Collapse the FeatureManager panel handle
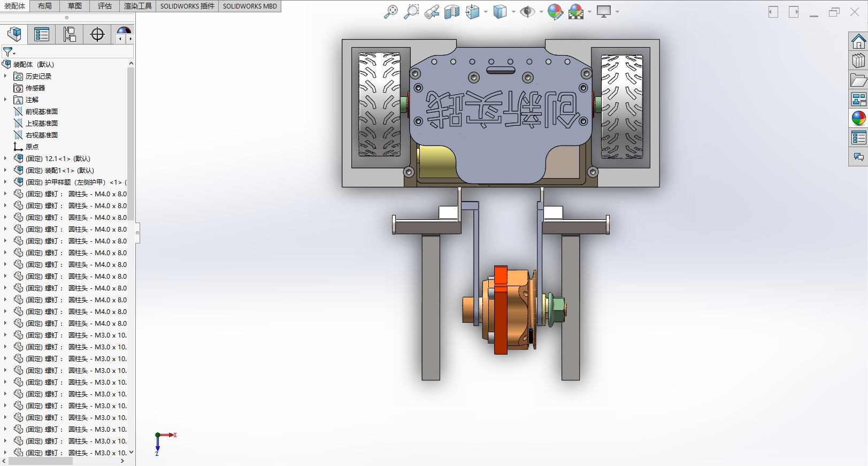 [137, 233]
